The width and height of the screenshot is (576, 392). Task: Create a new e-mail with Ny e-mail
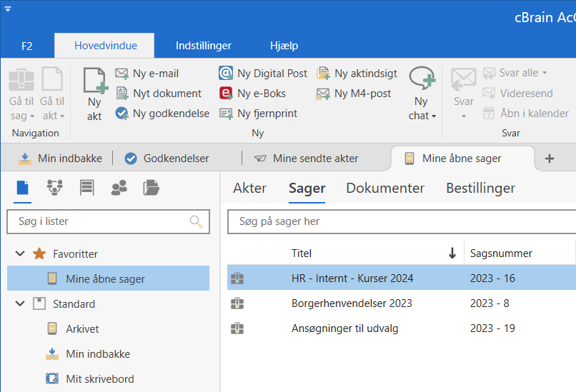click(x=147, y=74)
